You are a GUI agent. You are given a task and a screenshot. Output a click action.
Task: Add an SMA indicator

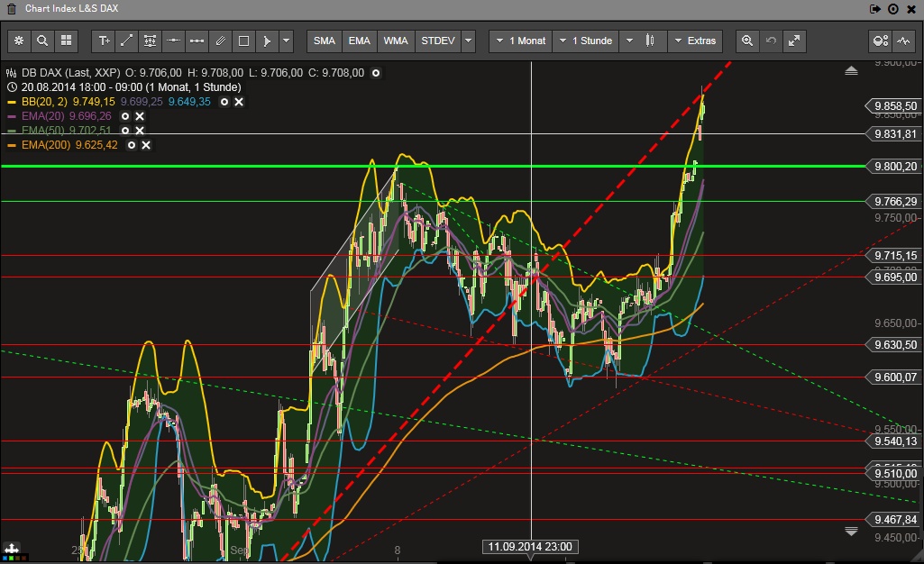click(x=325, y=41)
